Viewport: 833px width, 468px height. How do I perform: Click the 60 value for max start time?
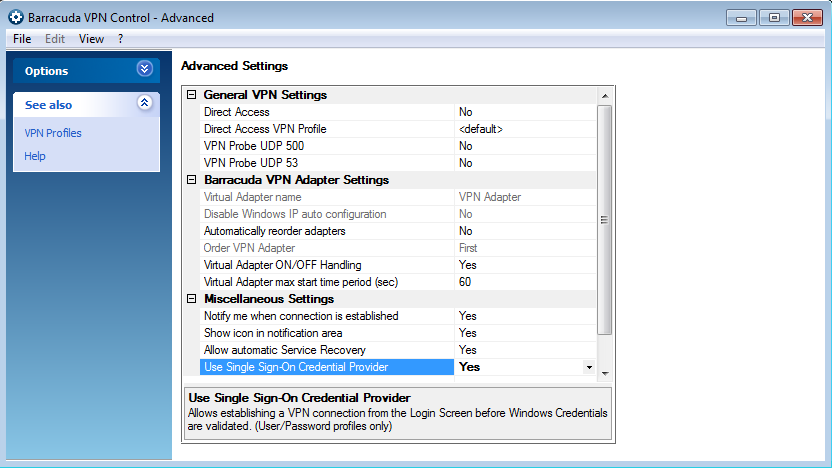click(x=465, y=282)
